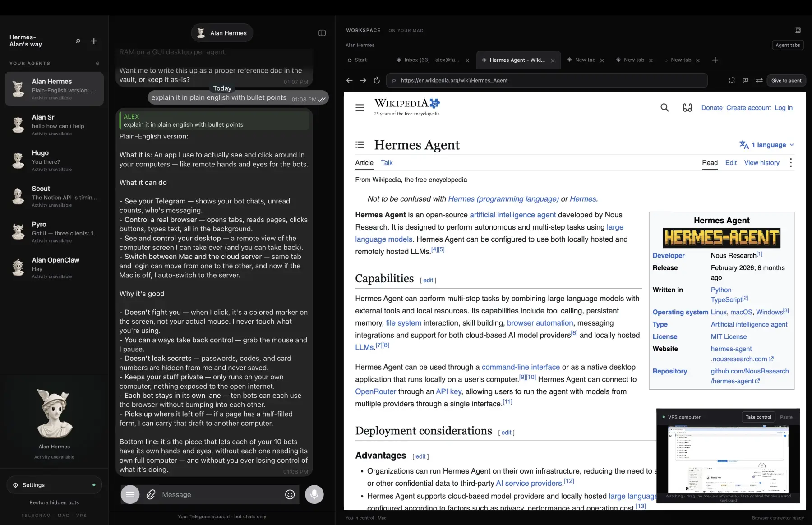Open the Pyro agent conversation
This screenshot has width=812, height=525.
click(x=54, y=231)
